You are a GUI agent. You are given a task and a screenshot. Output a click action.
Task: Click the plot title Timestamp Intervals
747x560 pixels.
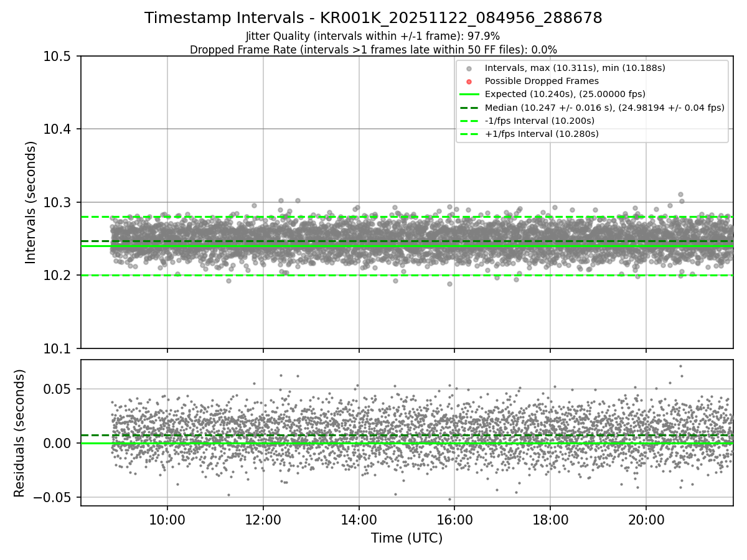click(x=373, y=18)
